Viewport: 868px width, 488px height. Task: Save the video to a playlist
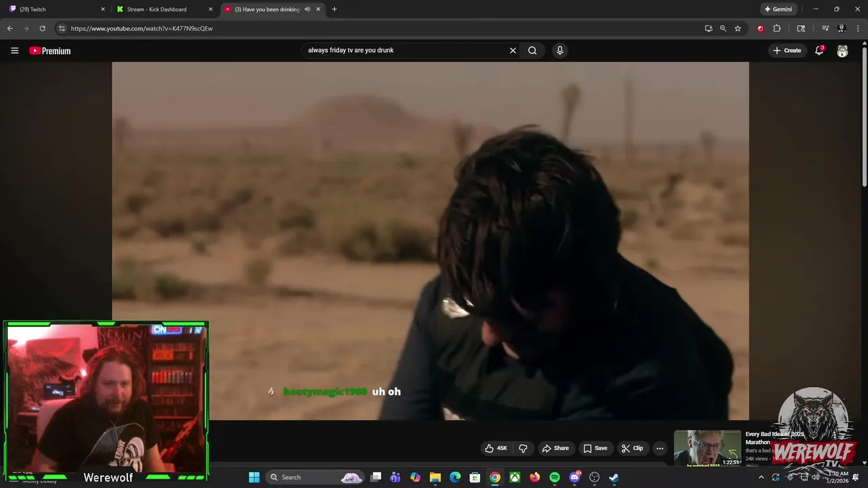click(x=595, y=448)
